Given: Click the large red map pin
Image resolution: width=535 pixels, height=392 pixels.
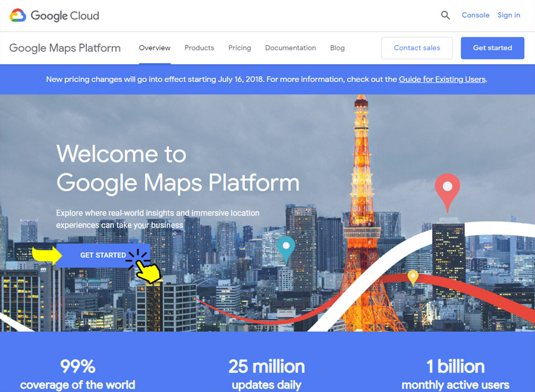Looking at the screenshot, I should pos(447,189).
